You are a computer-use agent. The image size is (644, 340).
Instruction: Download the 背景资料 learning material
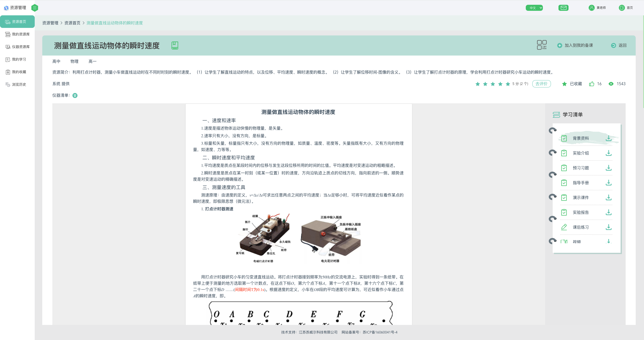click(609, 138)
